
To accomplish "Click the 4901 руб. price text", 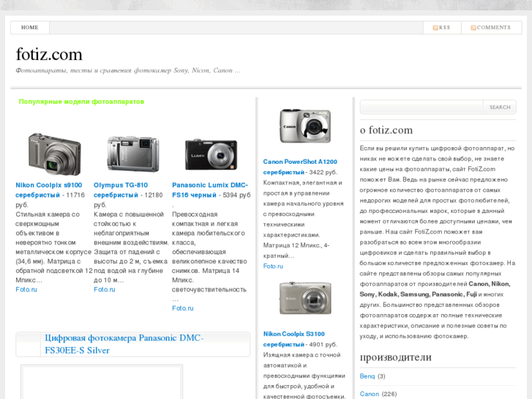I will (323, 344).
